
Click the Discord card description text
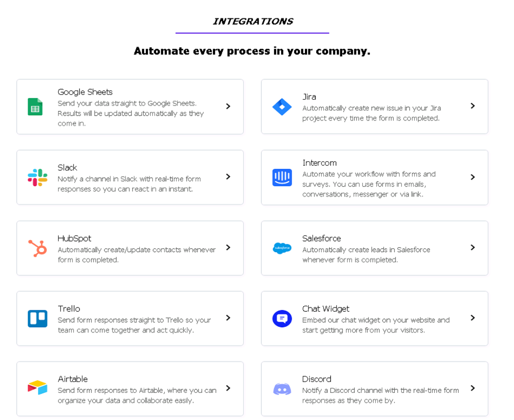[380, 395]
